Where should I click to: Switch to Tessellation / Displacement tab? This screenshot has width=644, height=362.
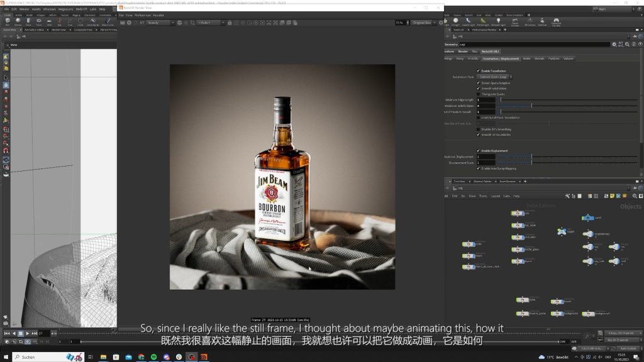(x=501, y=58)
